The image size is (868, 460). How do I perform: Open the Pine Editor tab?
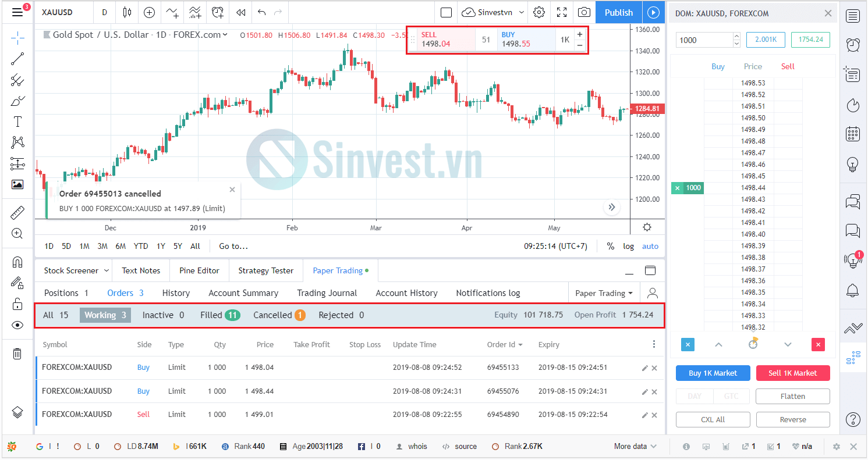click(200, 270)
